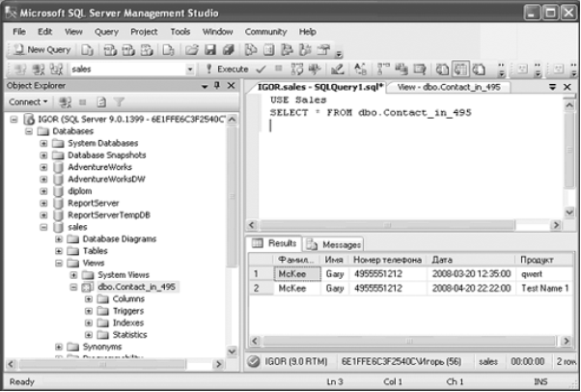Switch output to Results to Grid
581x392 pixels.
click(x=460, y=70)
